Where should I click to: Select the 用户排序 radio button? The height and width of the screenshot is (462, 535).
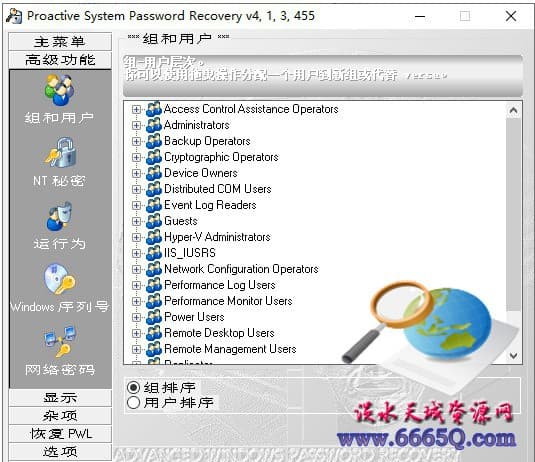pyautogui.click(x=133, y=403)
